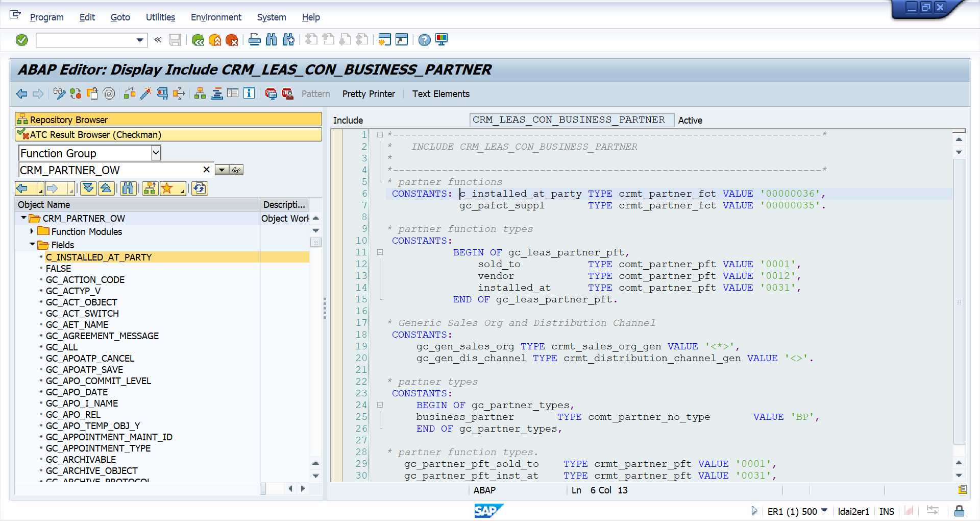Collapse comment block at line 1

pos(380,135)
